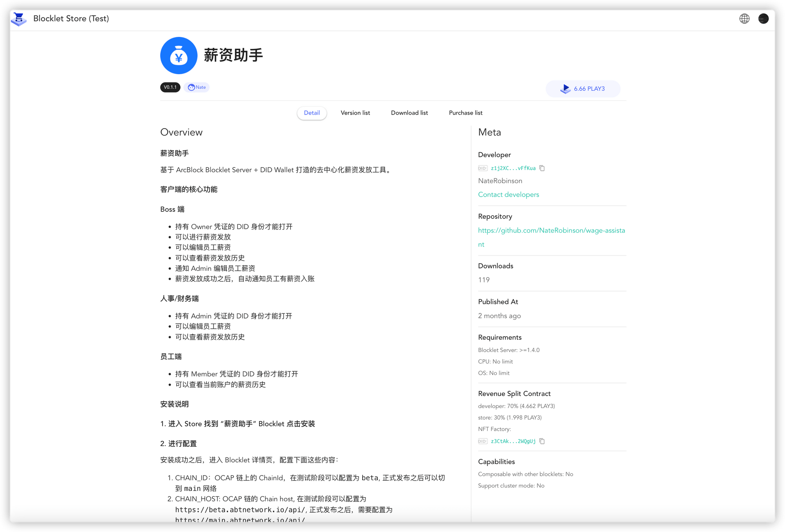Viewport: 785px width, 532px height.
Task: Click 'developer: 70% (4.662 PLAY3)' text
Action: point(516,406)
